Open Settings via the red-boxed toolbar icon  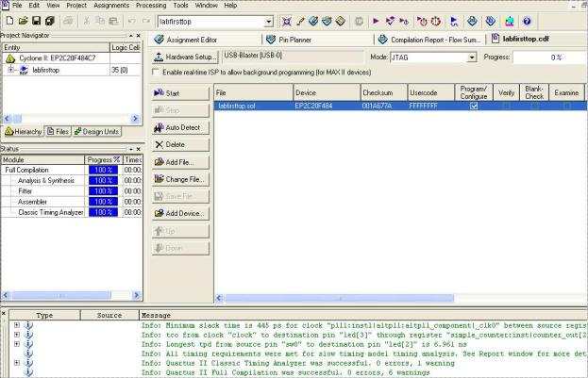[x=287, y=22]
